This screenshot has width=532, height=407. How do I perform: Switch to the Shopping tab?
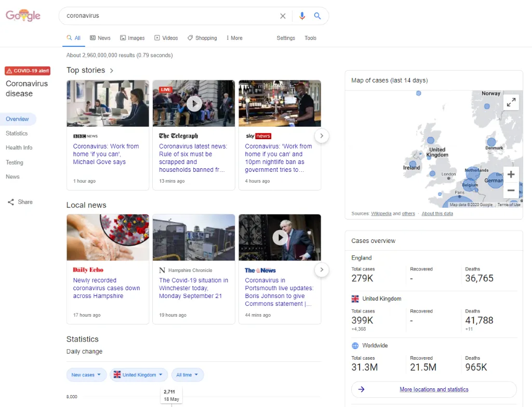pos(202,38)
